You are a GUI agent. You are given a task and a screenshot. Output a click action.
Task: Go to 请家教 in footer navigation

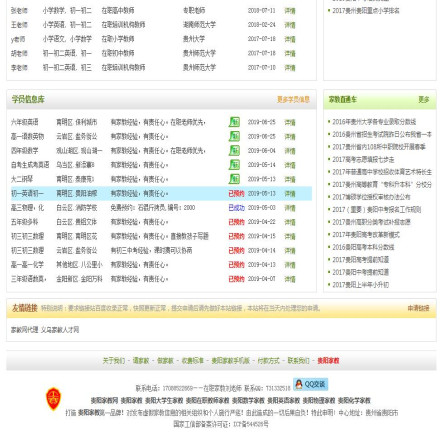141,361
